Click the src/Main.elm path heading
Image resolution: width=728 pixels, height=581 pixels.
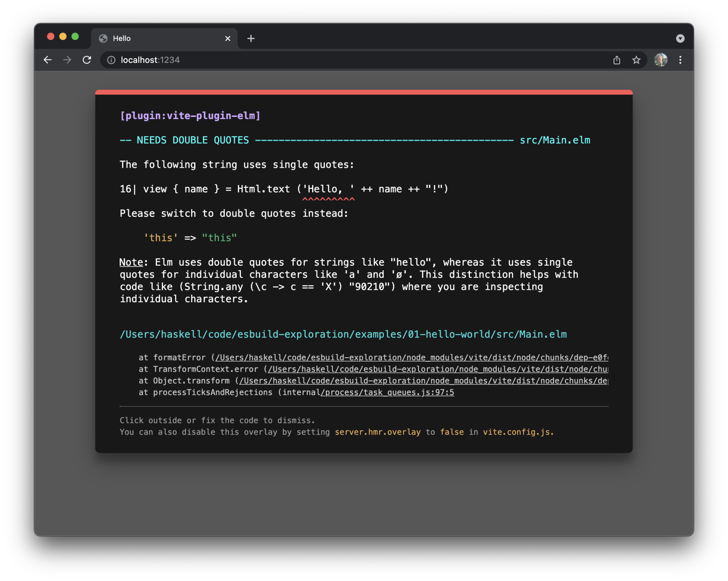tap(555, 140)
